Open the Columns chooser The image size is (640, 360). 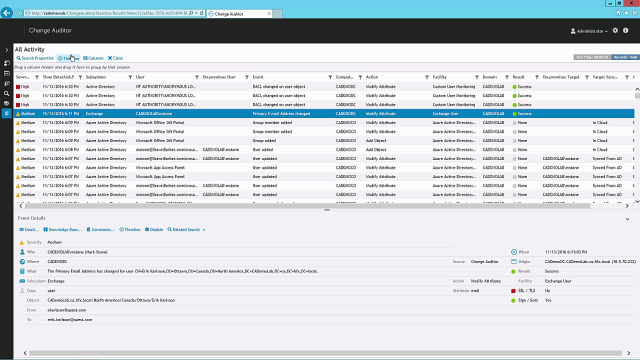pos(93,58)
